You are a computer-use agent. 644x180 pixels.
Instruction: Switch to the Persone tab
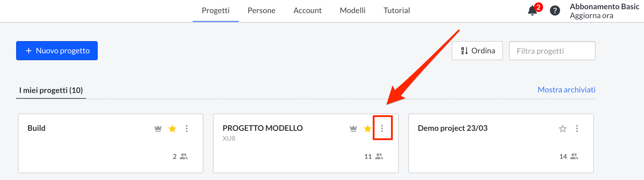coord(261,11)
